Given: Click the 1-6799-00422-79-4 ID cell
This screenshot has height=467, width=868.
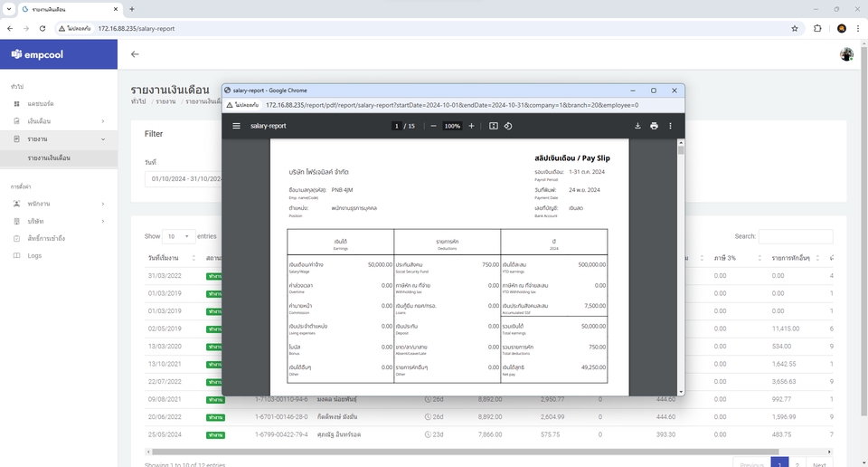Looking at the screenshot, I should [281, 434].
